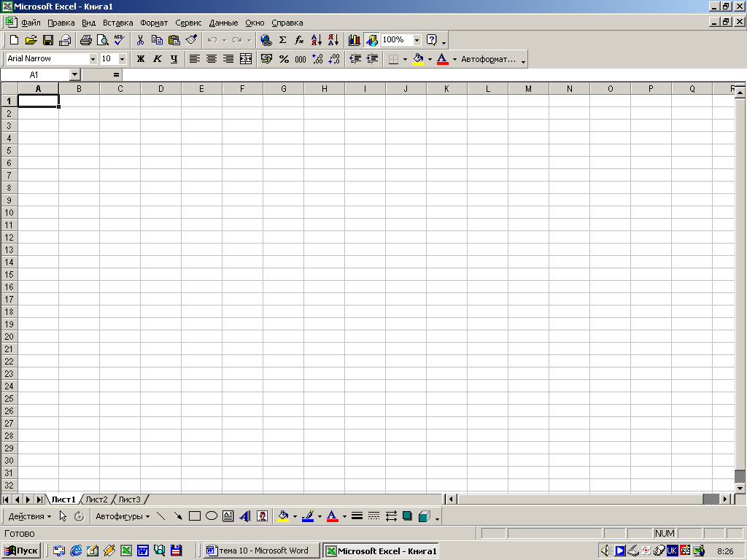747x560 pixels.
Task: Toggle underline Ч formatting
Action: point(174,59)
